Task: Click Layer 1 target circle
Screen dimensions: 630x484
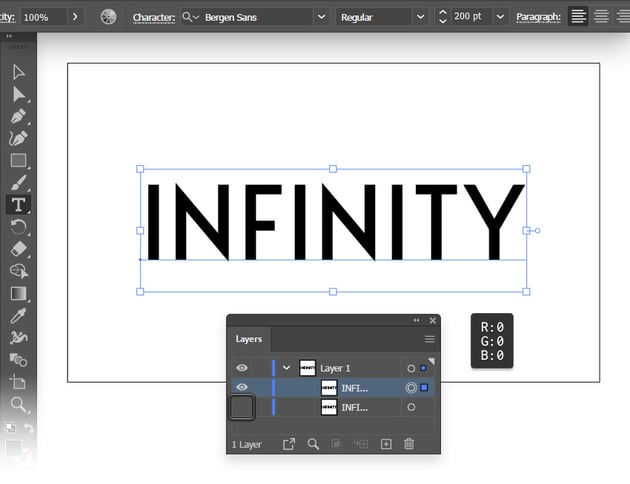Action: coord(411,368)
